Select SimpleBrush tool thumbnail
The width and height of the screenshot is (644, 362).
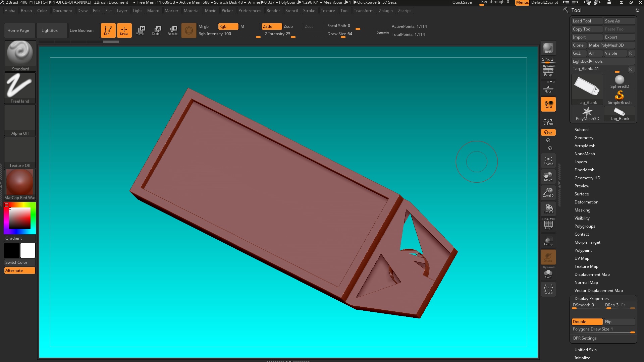coord(620,98)
